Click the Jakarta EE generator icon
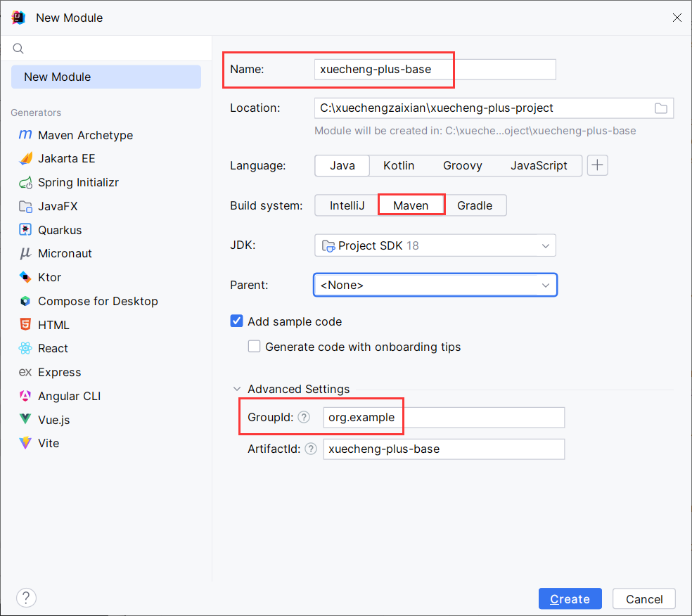 click(25, 158)
